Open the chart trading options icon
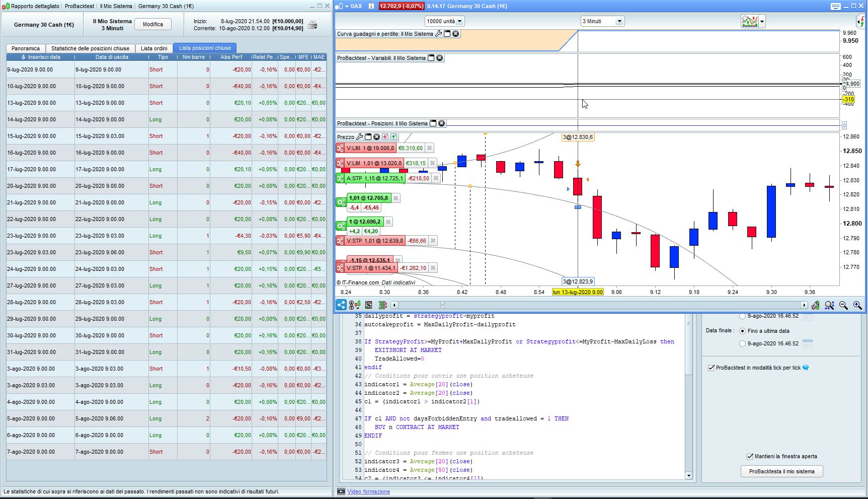Screen dimensions: 868x499 354,305
